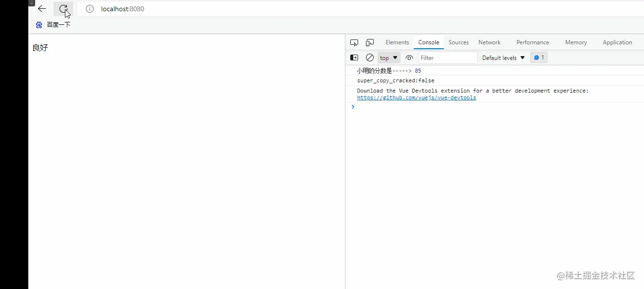Viewport: 644px width, 289px height.
Task: Click the console prompt arrow
Action: (x=353, y=107)
